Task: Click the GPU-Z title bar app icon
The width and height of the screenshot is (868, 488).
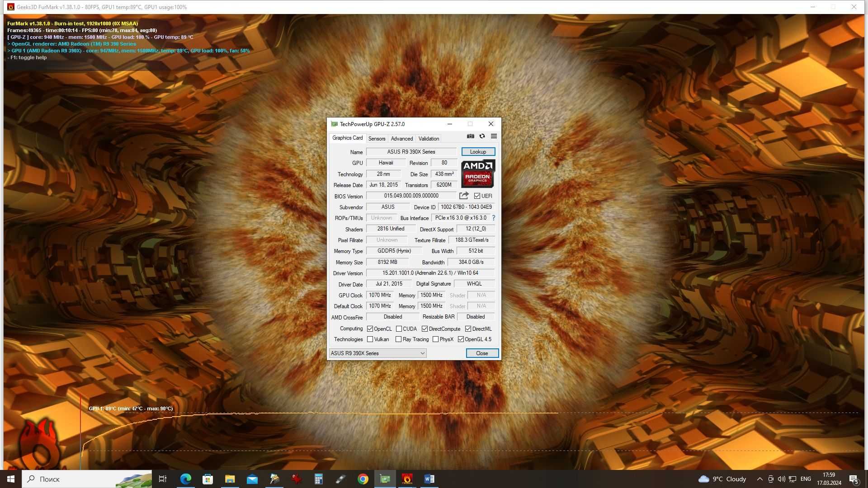Action: (334, 124)
